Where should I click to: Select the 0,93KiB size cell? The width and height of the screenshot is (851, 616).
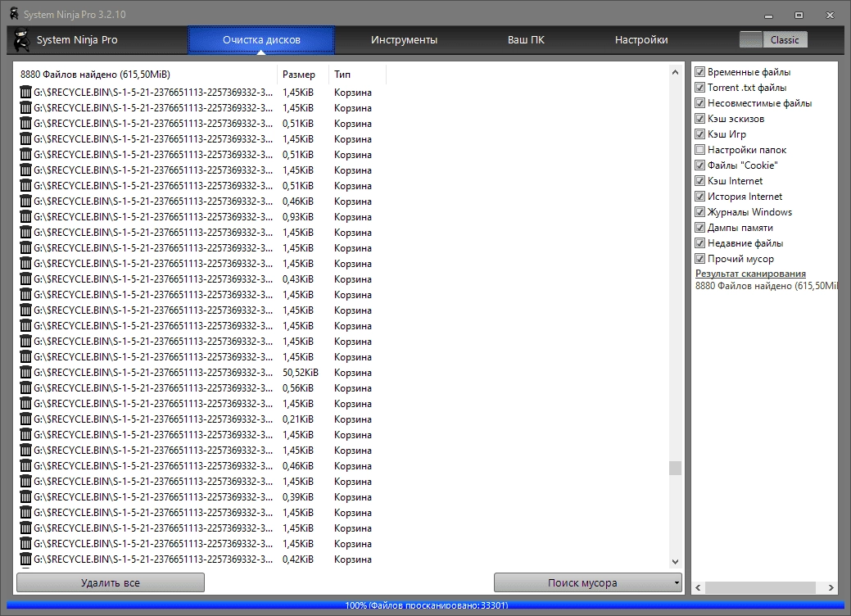point(298,216)
